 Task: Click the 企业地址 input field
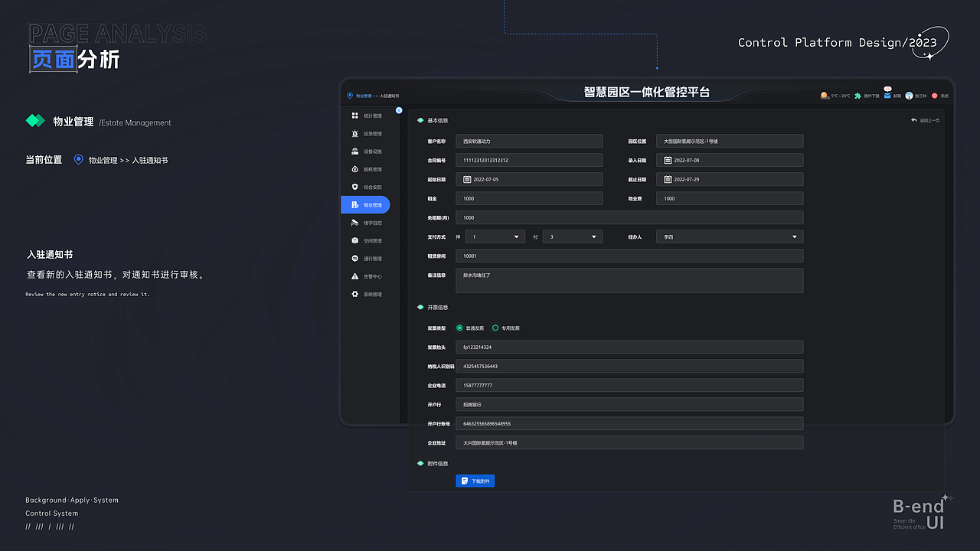point(629,442)
